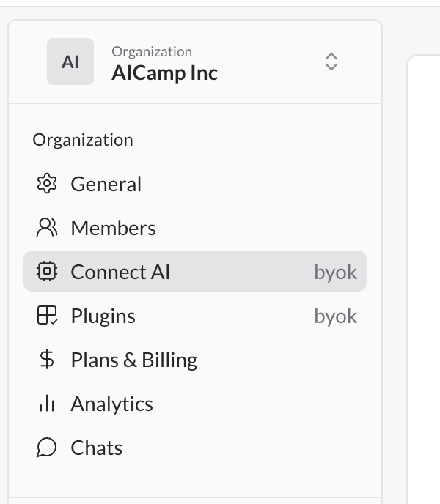
Task: Navigate to Plans & Billing
Action: coord(195,359)
